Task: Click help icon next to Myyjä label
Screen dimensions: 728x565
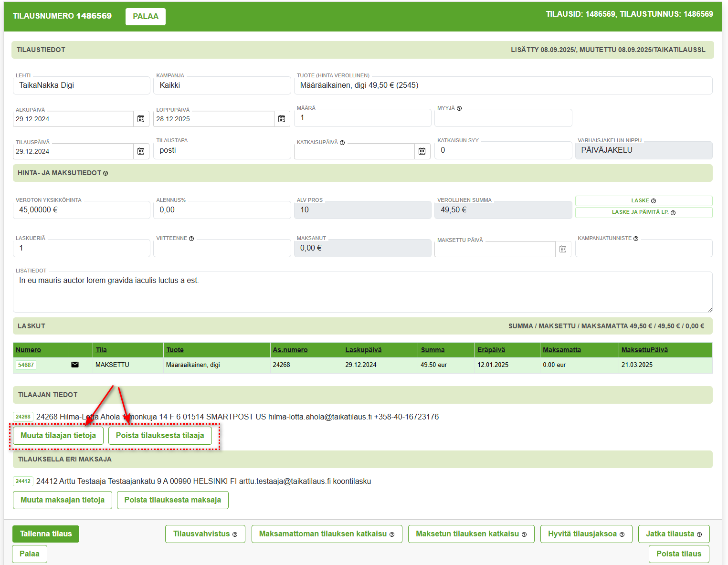Action: (459, 108)
